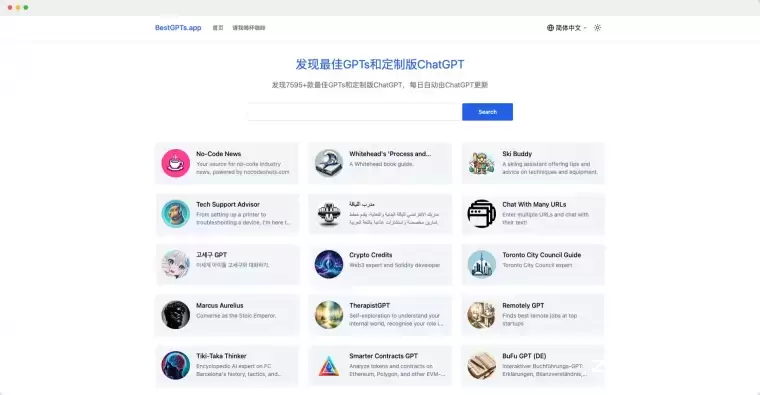Select the Remotely GPT sketch icon

coord(482,315)
